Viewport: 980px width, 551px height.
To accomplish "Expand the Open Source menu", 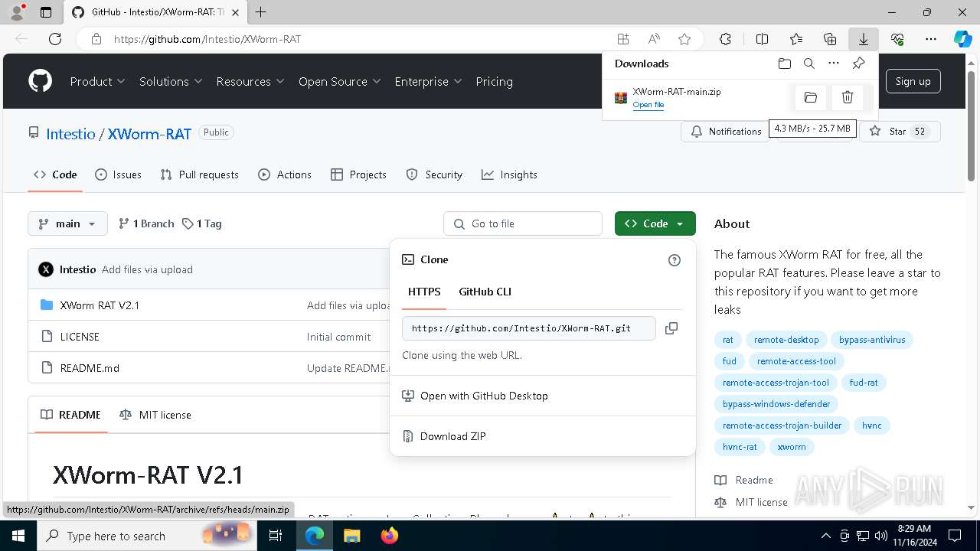I will pyautogui.click(x=340, y=81).
